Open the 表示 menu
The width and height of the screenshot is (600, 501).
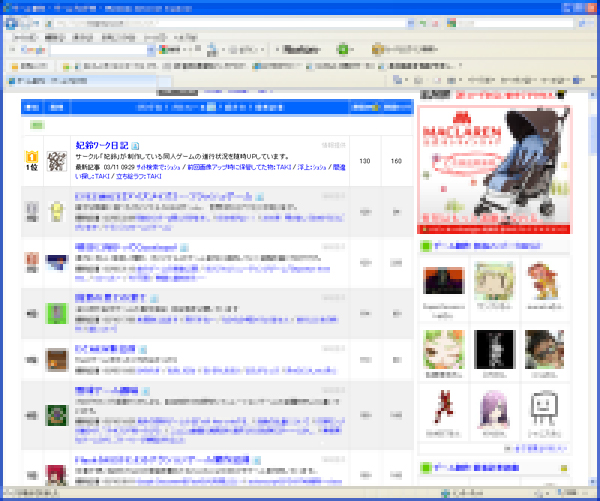click(82, 37)
